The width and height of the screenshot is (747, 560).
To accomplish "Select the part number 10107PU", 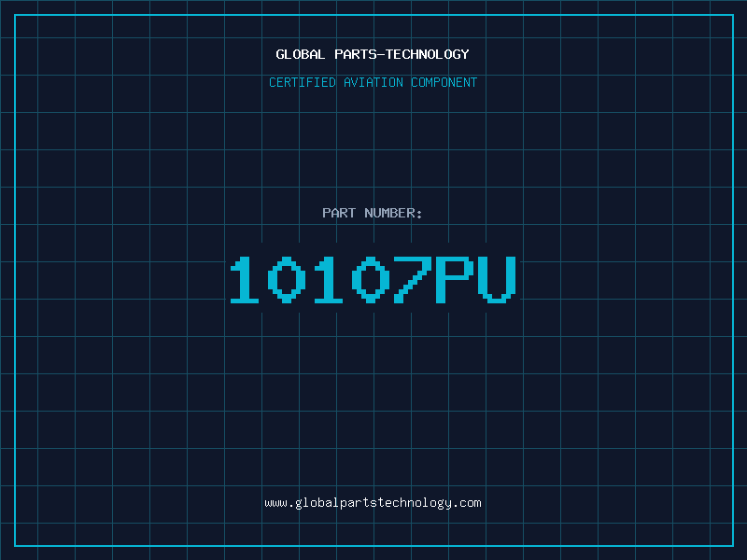I will [373, 279].
